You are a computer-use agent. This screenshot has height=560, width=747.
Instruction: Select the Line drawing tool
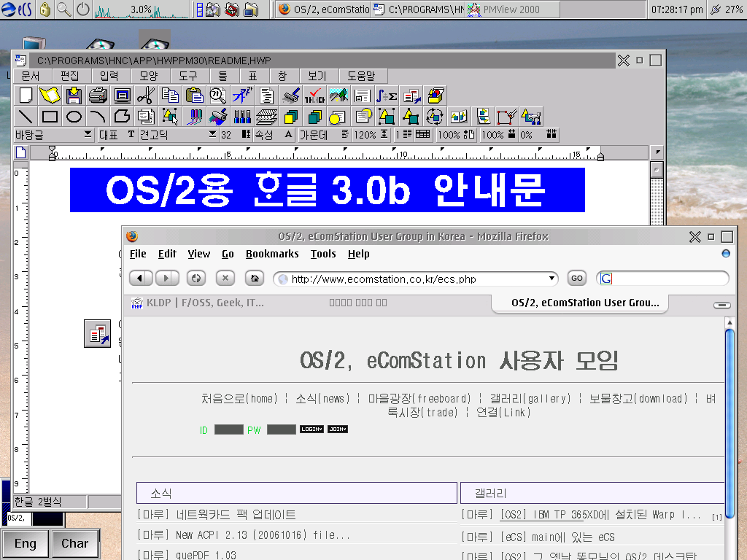[26, 117]
